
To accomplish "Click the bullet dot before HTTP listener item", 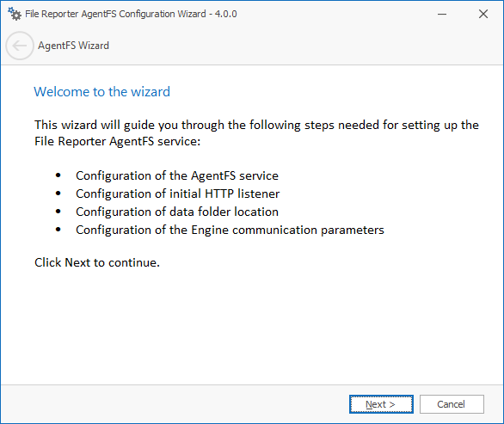I will (x=58, y=194).
